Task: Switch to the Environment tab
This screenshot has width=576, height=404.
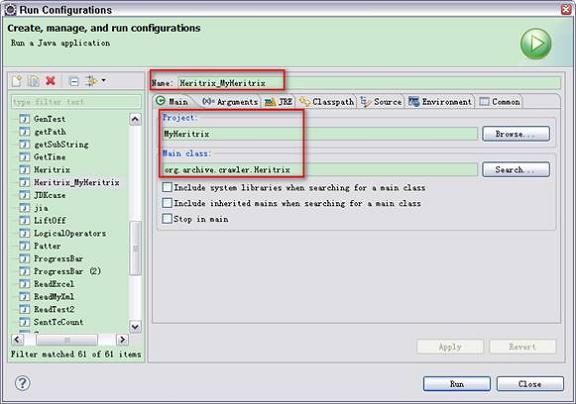Action: (x=440, y=102)
